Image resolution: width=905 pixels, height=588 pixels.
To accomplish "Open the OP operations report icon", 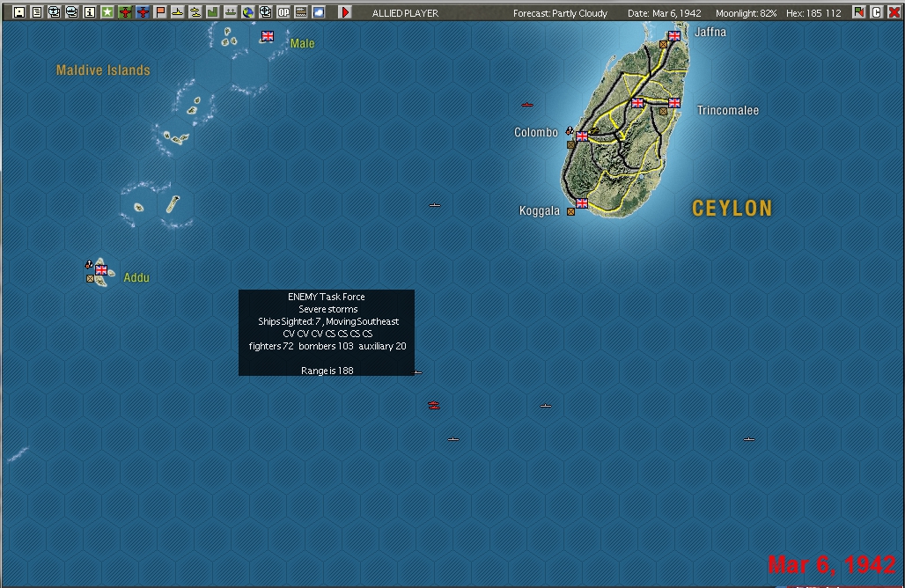I will tap(283, 11).
